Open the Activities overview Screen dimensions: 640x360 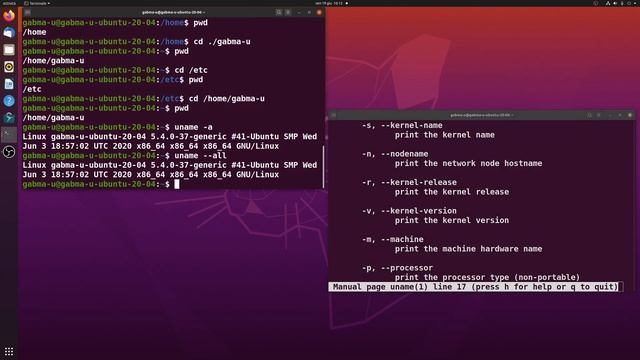pyautogui.click(x=9, y=3)
